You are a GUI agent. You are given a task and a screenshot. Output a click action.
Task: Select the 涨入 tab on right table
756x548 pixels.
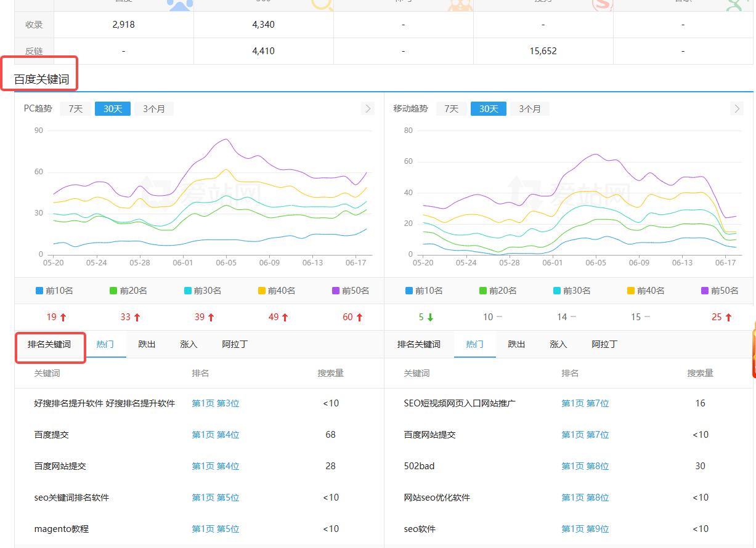pos(558,344)
